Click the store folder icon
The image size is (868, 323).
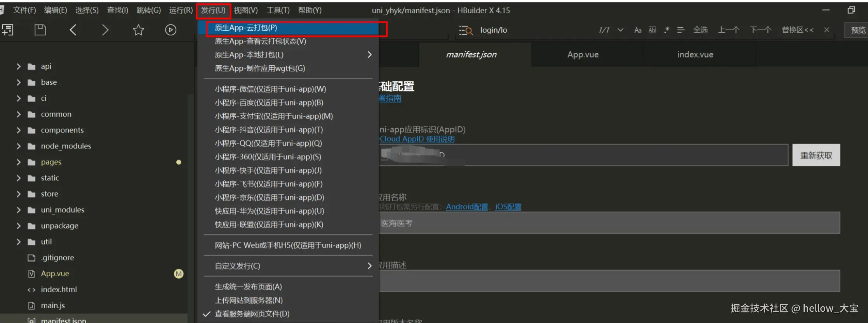[x=31, y=194]
